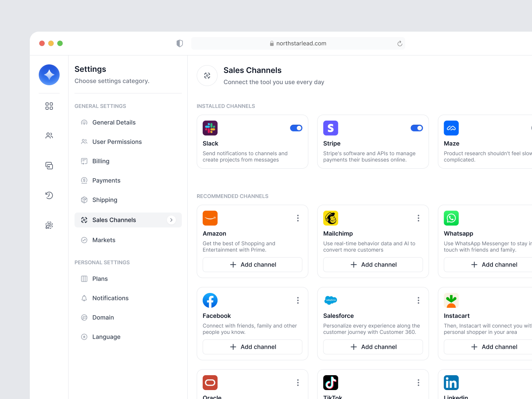Open TikTok card three-dot menu
Screen dimensions: 532x399
[418, 383]
